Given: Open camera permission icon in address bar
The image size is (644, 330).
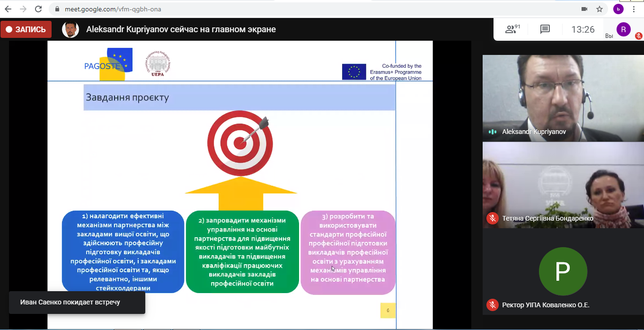Looking at the screenshot, I should [584, 9].
